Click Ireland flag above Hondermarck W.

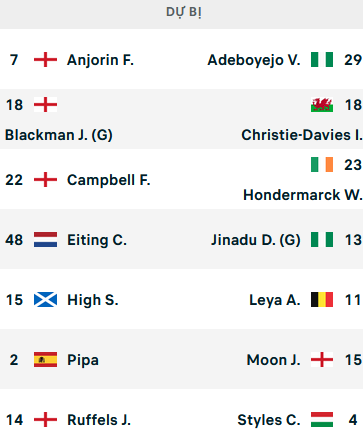pos(322,165)
